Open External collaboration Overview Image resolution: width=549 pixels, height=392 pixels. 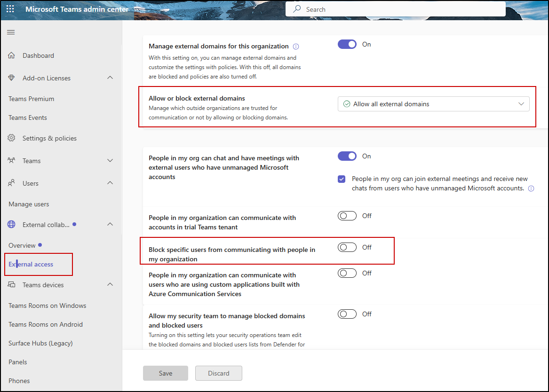point(22,245)
